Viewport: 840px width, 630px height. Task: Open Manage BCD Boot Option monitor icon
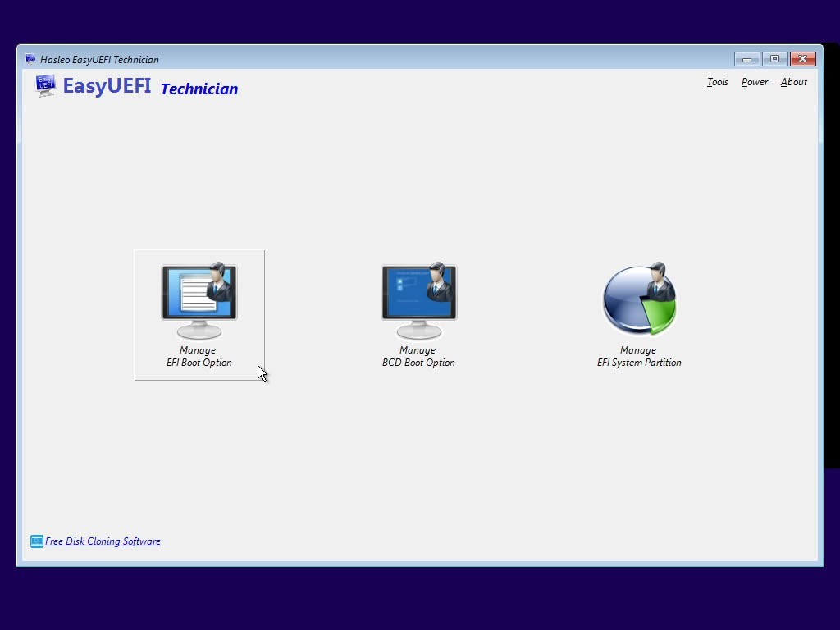click(419, 300)
